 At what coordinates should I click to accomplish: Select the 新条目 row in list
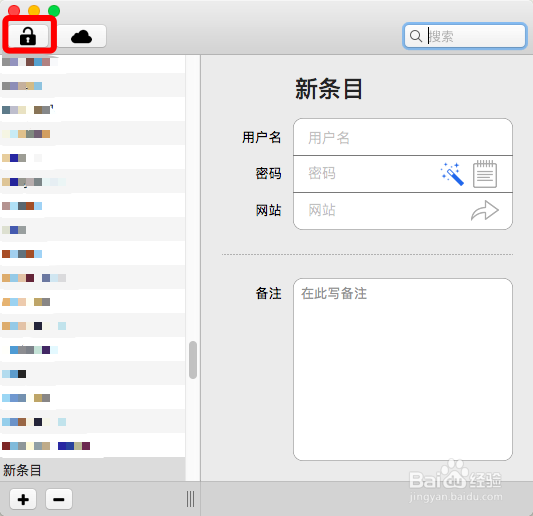[x=92, y=470]
